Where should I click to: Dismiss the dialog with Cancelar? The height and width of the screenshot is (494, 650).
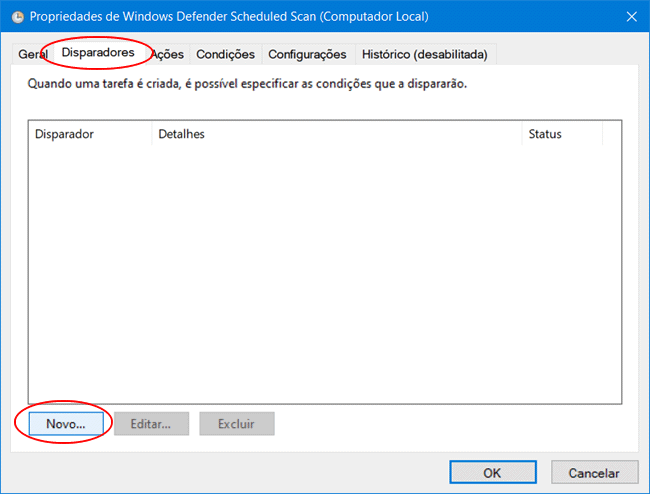pos(594,473)
